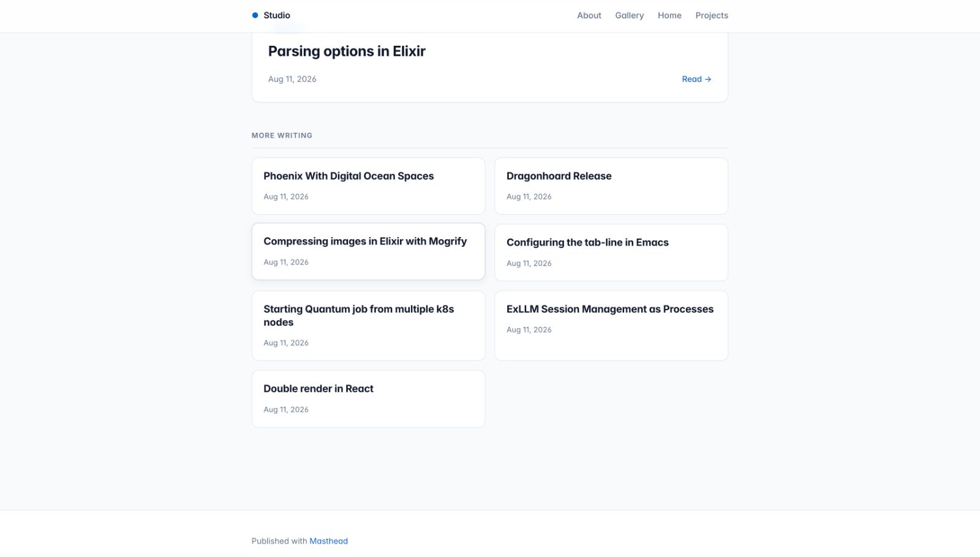The image size is (980, 557).
Task: View ExLLM Session Management as Processes post
Action: 611,326
